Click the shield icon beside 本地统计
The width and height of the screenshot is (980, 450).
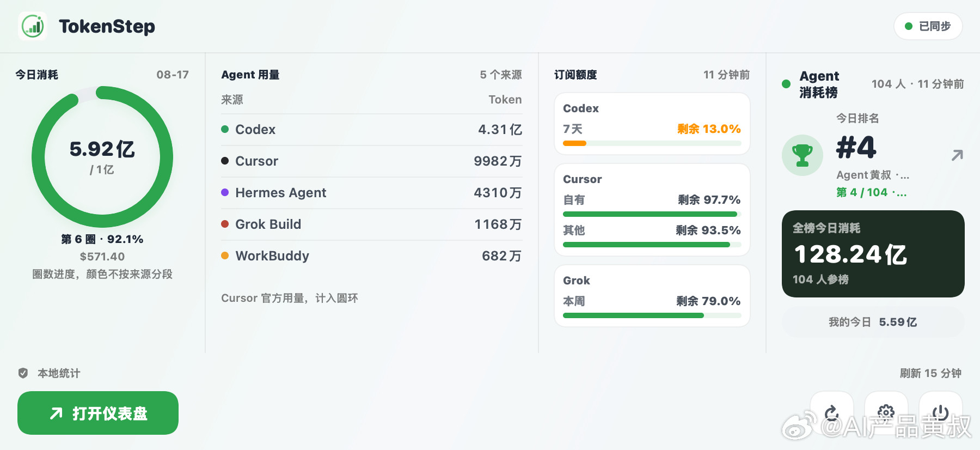pos(23,373)
